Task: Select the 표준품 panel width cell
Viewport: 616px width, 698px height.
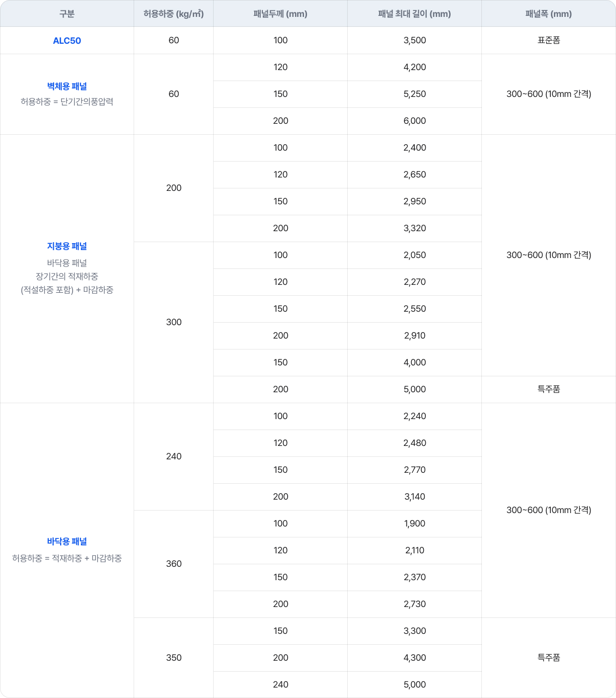Action: [x=548, y=41]
